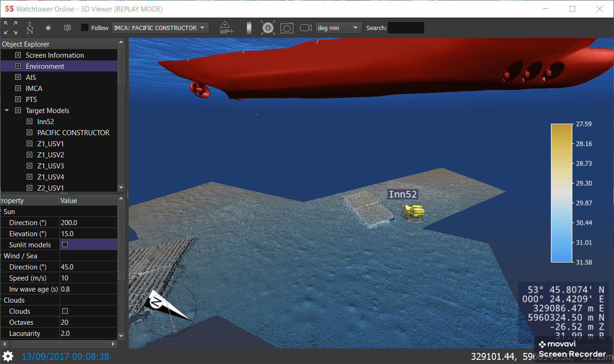Toggle the Follow checkbox

(x=84, y=28)
